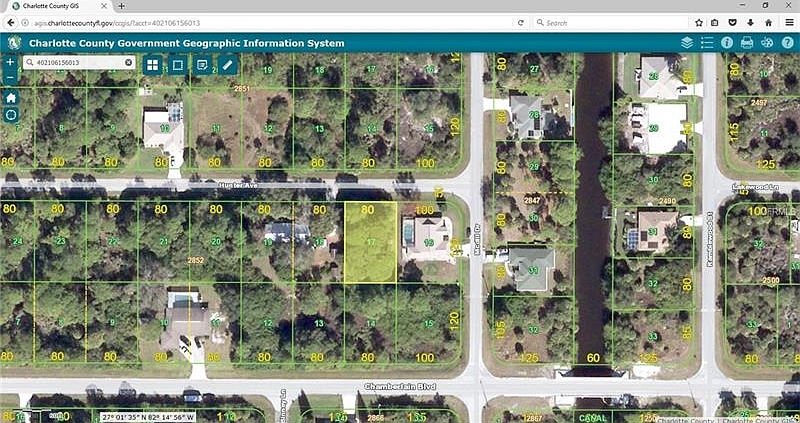The width and height of the screenshot is (800, 423).
Task: Open the browser hamburger menu
Action: click(789, 23)
